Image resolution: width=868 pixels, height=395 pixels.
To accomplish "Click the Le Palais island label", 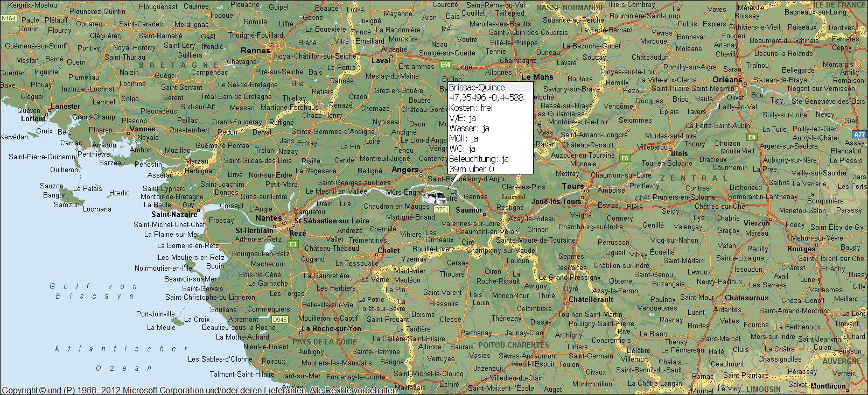I will pos(88,189).
